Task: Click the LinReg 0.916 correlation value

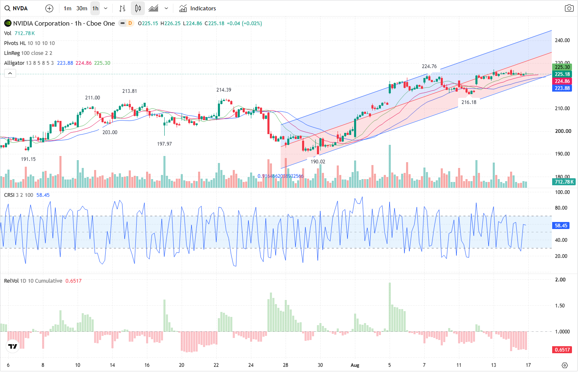Action: tap(281, 176)
